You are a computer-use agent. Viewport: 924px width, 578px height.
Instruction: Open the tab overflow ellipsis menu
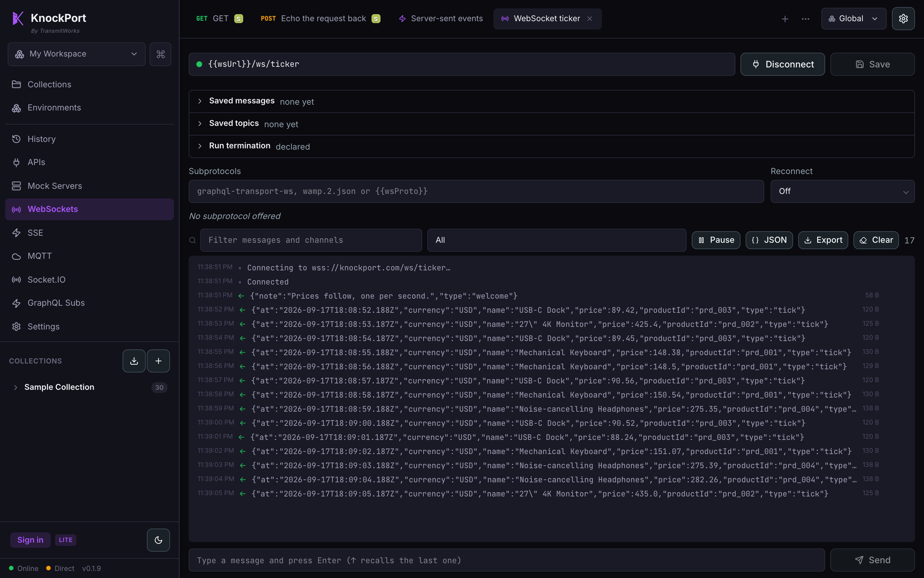806,19
